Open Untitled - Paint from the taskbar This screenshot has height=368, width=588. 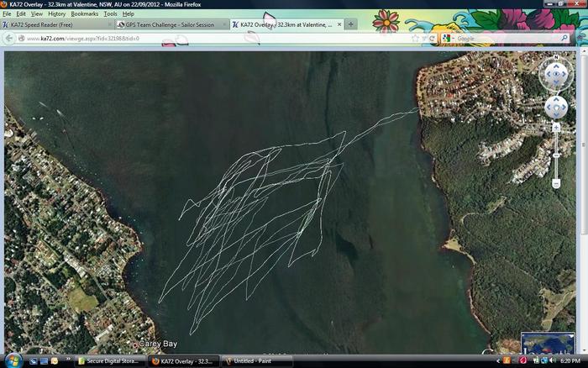pos(257,360)
